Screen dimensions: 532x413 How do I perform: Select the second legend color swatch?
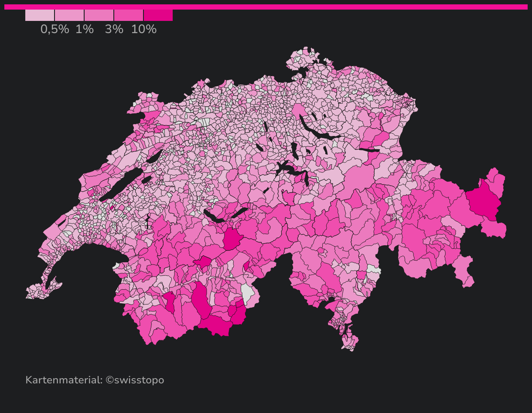coord(69,15)
